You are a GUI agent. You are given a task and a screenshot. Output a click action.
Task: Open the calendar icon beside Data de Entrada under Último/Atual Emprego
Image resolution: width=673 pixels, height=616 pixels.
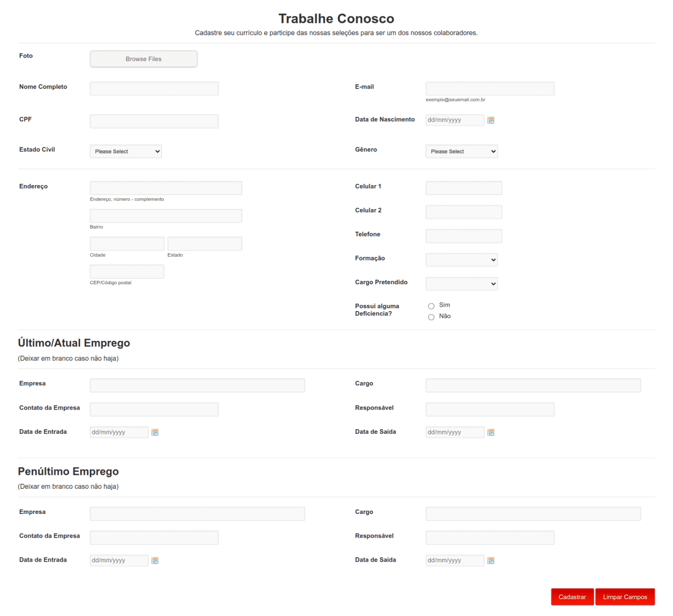[x=155, y=432]
